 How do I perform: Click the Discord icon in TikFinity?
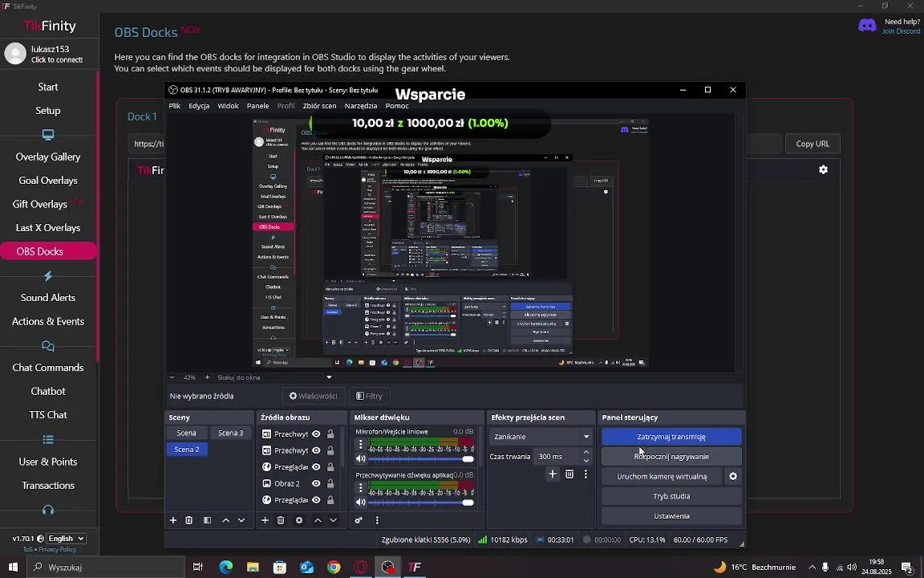tap(867, 26)
